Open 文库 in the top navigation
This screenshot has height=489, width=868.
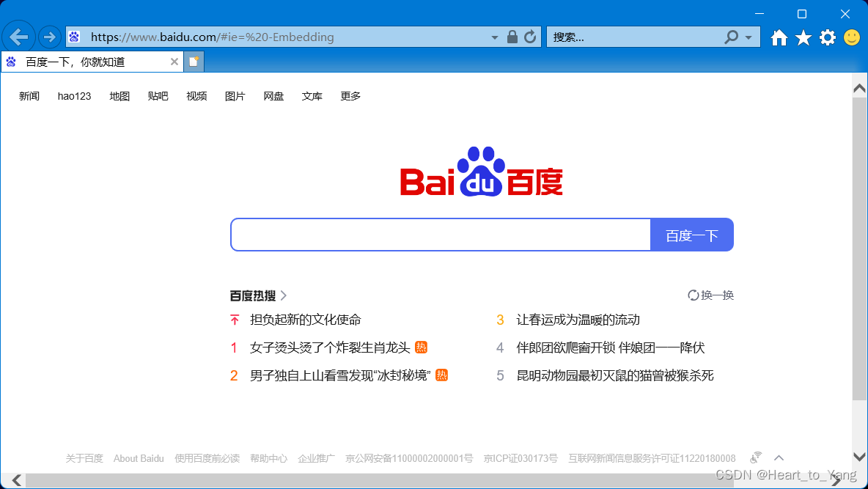click(x=312, y=96)
